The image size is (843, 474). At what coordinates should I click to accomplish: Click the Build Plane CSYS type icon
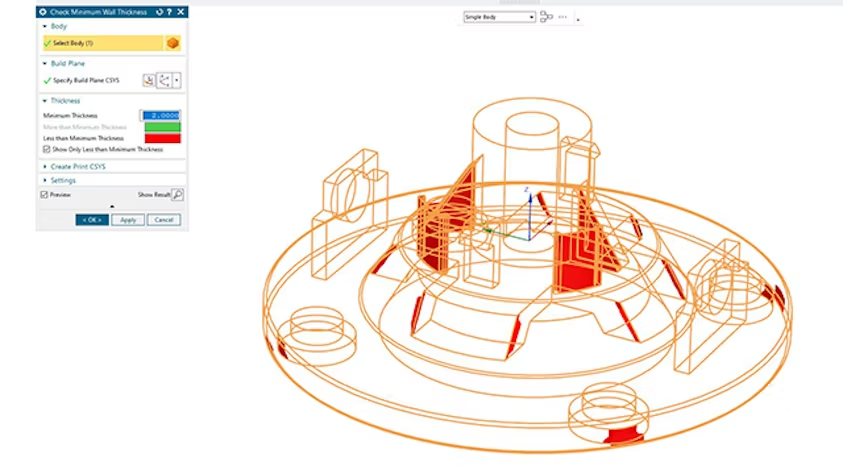tap(165, 80)
